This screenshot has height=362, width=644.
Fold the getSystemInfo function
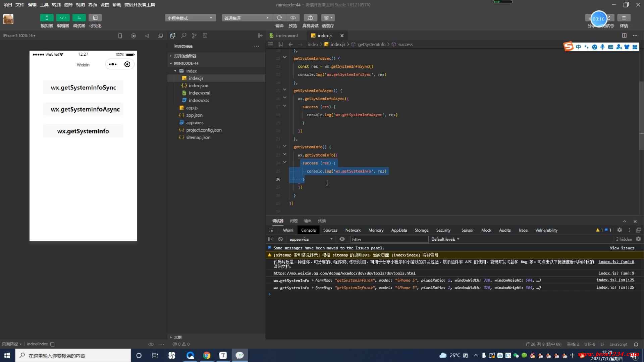pyautogui.click(x=285, y=146)
